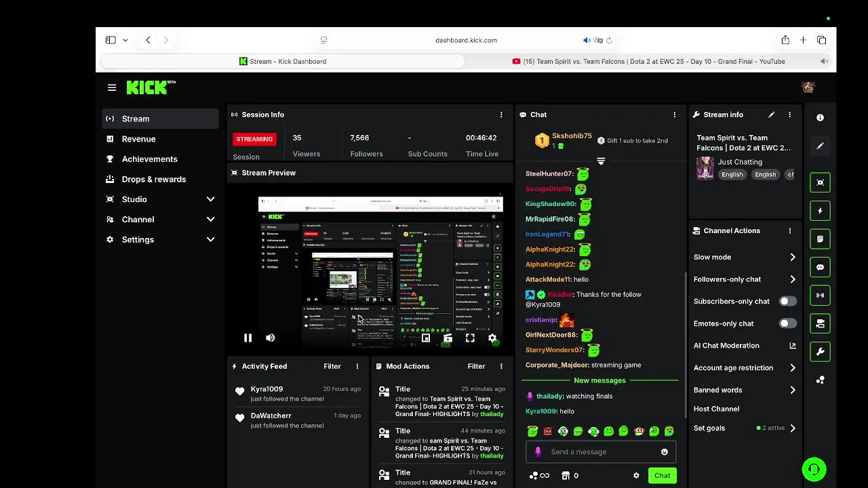The image size is (868, 488).
Task: Go back in browser history
Action: tap(148, 40)
